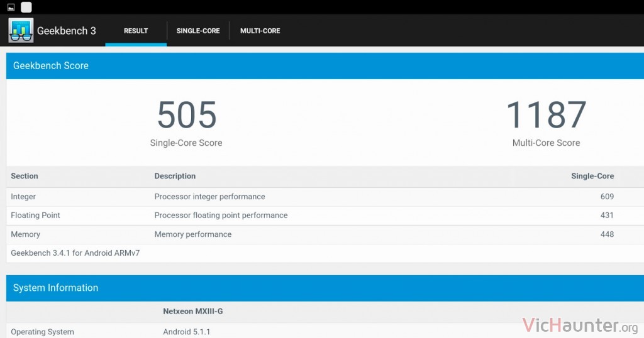Open the MULTI-CORE tab
Screen dimensions: 644x338
pos(260,31)
